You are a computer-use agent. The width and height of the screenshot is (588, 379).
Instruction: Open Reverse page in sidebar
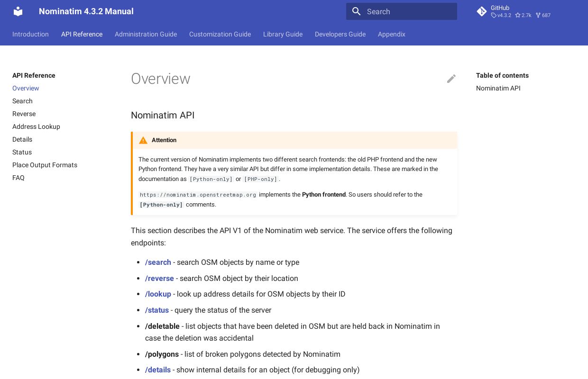pyautogui.click(x=24, y=114)
